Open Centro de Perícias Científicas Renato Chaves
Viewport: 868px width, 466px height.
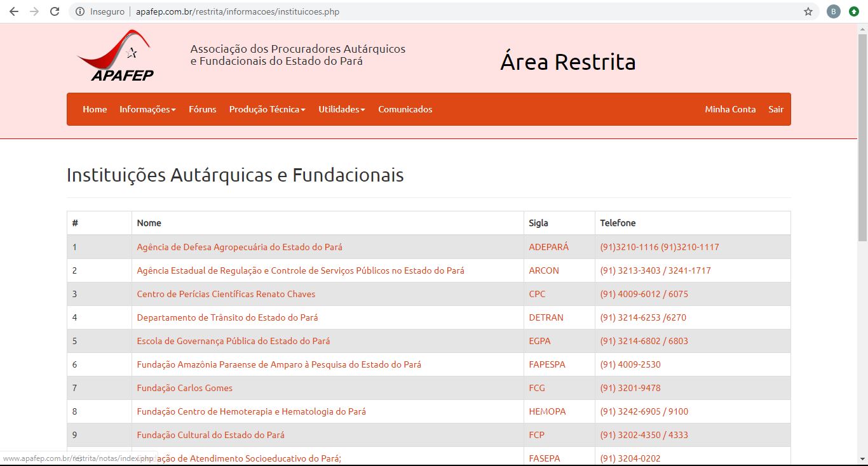click(226, 294)
